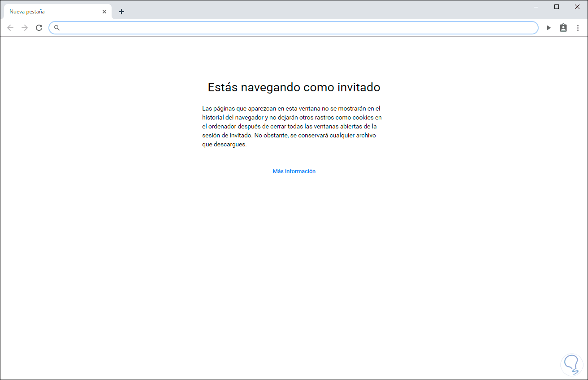Open the Chrome three-dot menu

coord(578,28)
